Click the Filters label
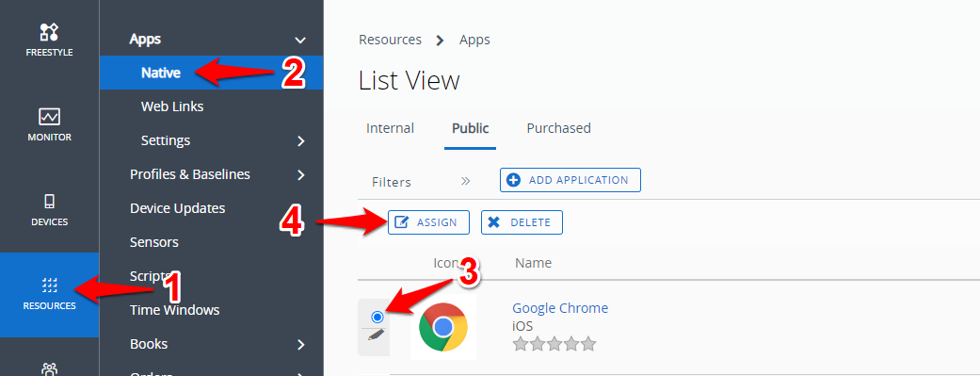The width and height of the screenshot is (980, 376). click(392, 182)
